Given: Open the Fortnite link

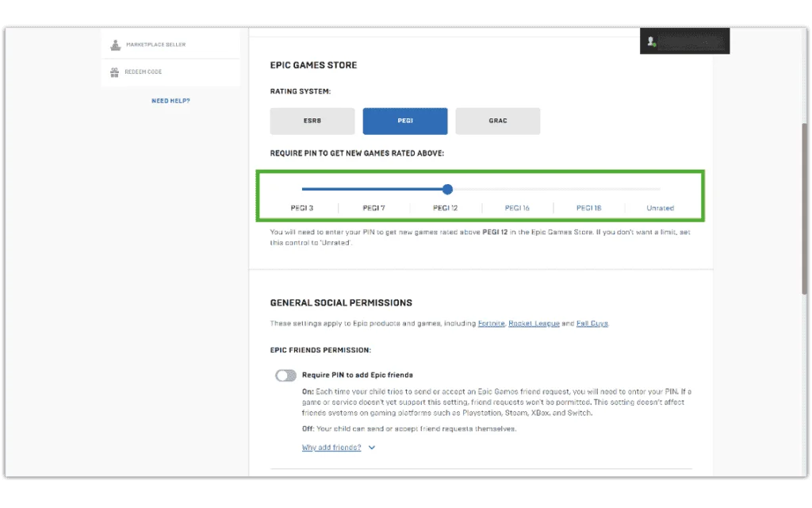Looking at the screenshot, I should point(491,324).
